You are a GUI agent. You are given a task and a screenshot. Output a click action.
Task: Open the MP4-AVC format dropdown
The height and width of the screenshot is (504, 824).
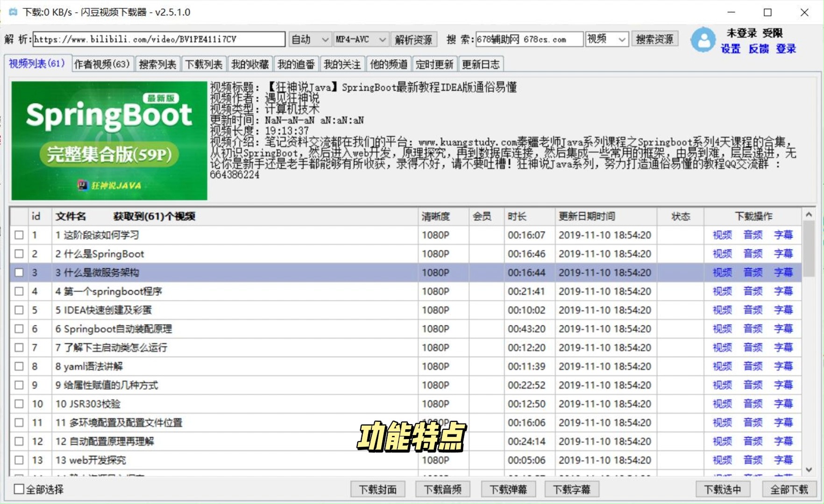[361, 39]
